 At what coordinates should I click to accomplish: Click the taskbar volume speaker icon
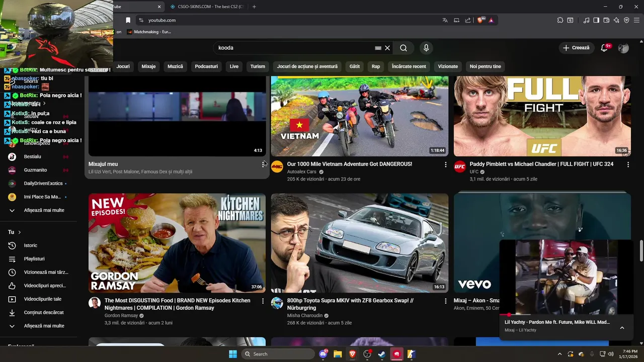tap(611, 354)
